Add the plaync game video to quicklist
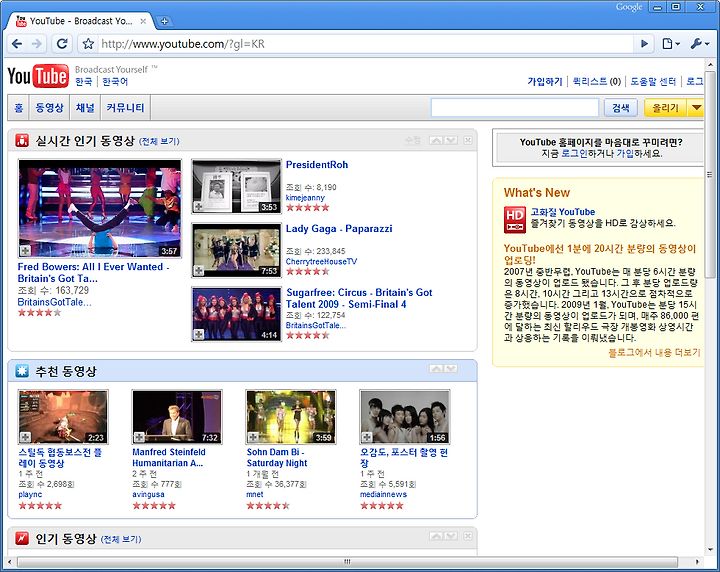This screenshot has width=720, height=572. [25, 437]
